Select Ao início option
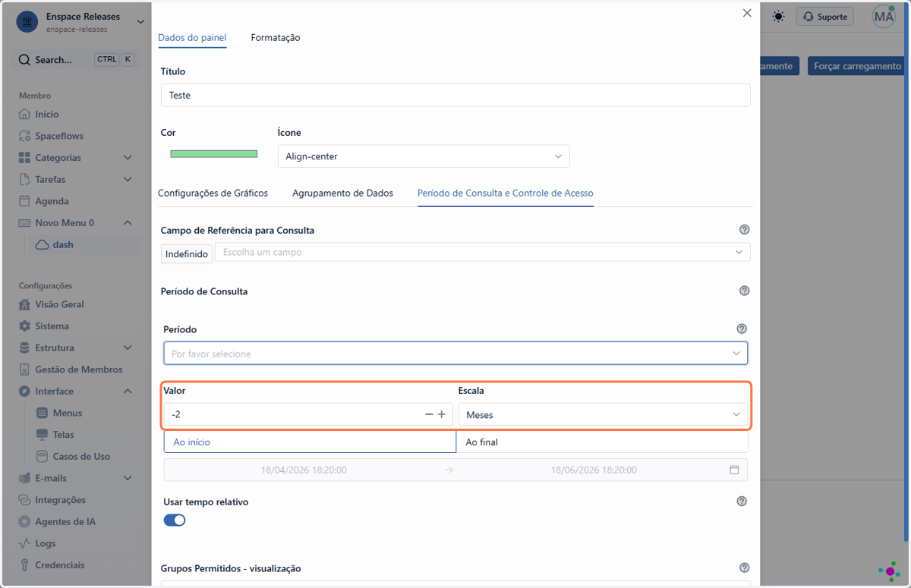911x588 pixels. point(310,442)
